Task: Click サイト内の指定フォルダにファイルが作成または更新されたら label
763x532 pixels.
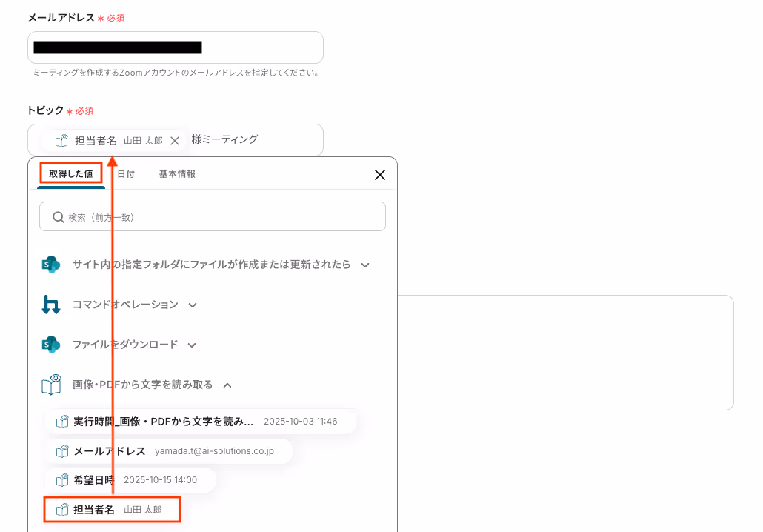Action: 212,265
